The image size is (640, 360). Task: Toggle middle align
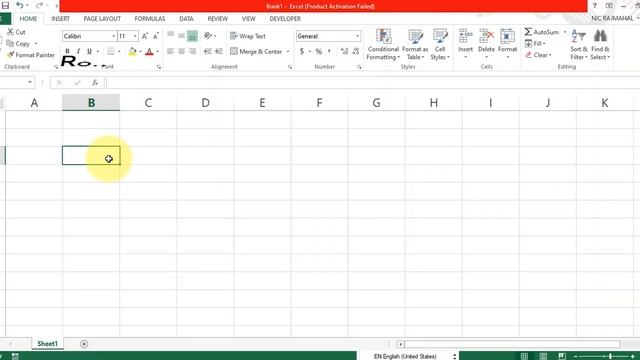pos(182,36)
